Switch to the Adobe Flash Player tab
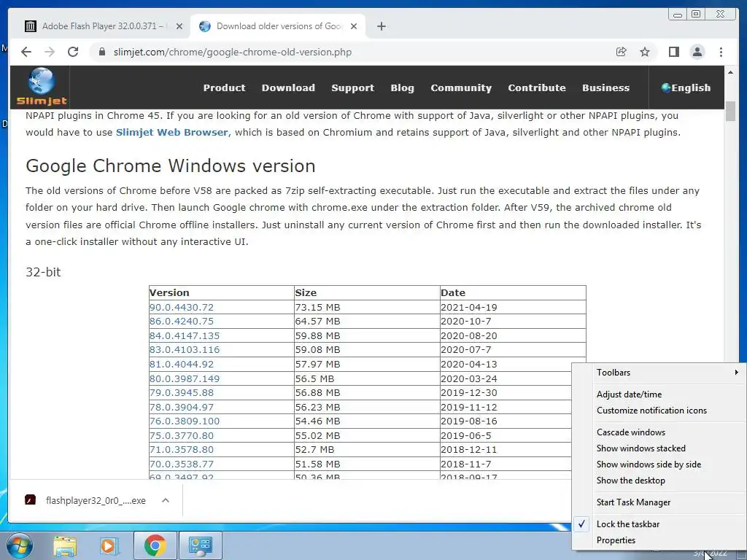The height and width of the screenshot is (560, 747). click(102, 26)
